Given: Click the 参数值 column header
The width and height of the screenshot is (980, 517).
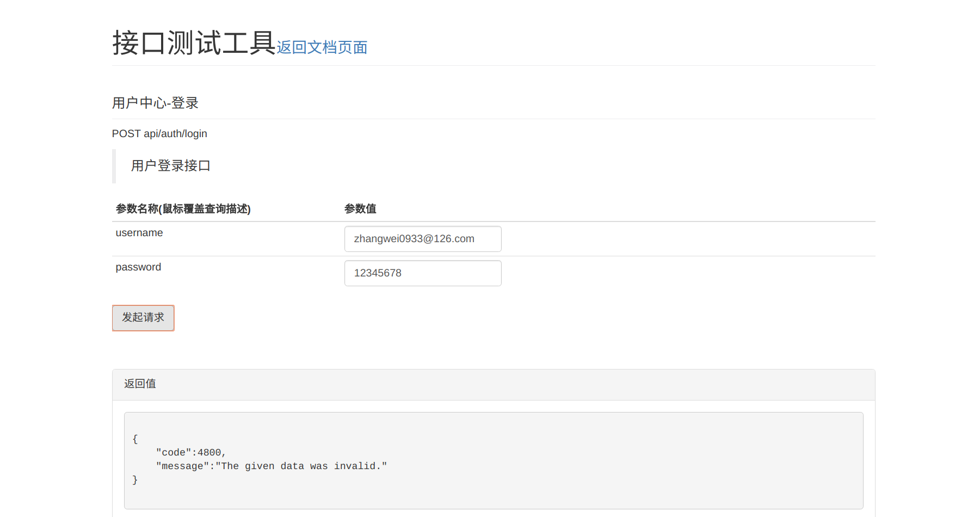Looking at the screenshot, I should [360, 209].
